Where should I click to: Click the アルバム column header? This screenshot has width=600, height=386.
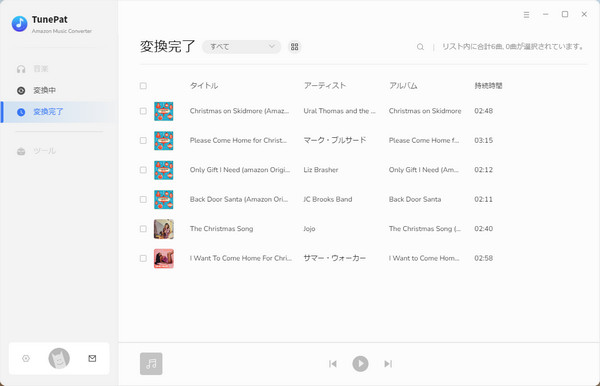pos(403,86)
